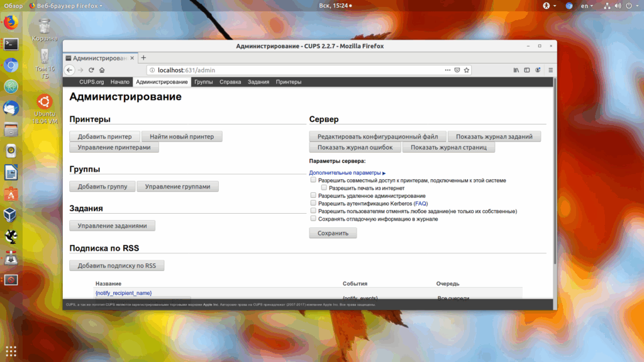644x362 pixels.
Task: Click the browser forward arrow
Action: point(80,70)
